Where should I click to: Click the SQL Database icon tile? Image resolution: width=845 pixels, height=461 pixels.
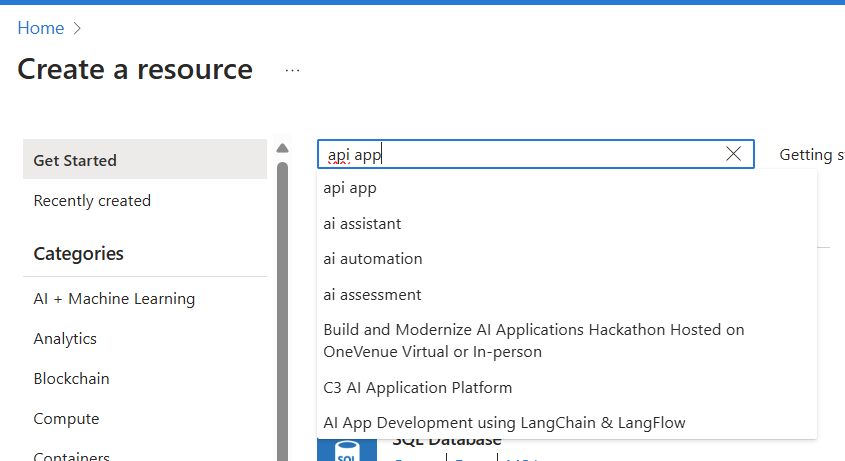[x=347, y=450]
